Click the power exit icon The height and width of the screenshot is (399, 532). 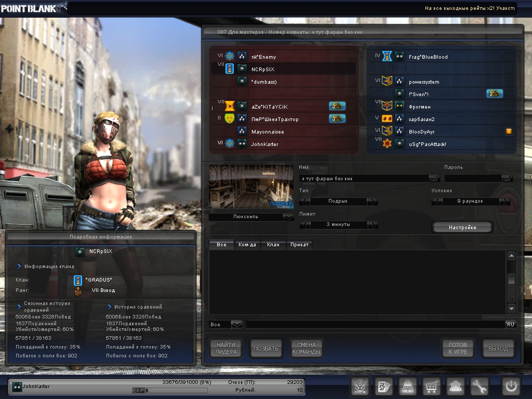point(511,387)
